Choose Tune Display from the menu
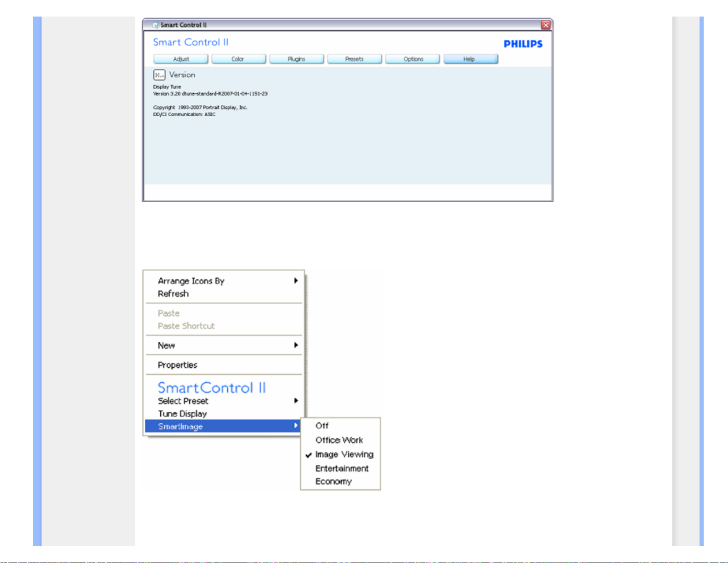 223,414
